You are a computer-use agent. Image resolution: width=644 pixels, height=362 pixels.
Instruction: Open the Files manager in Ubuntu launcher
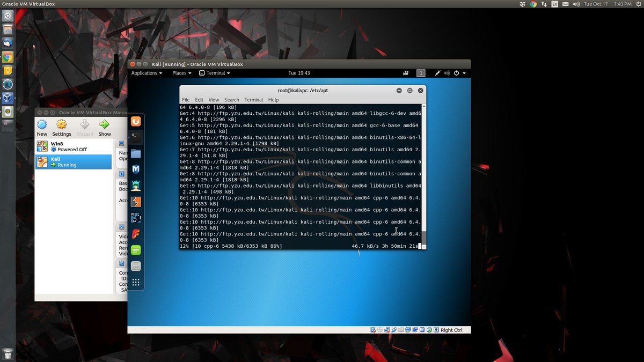coord(8,29)
